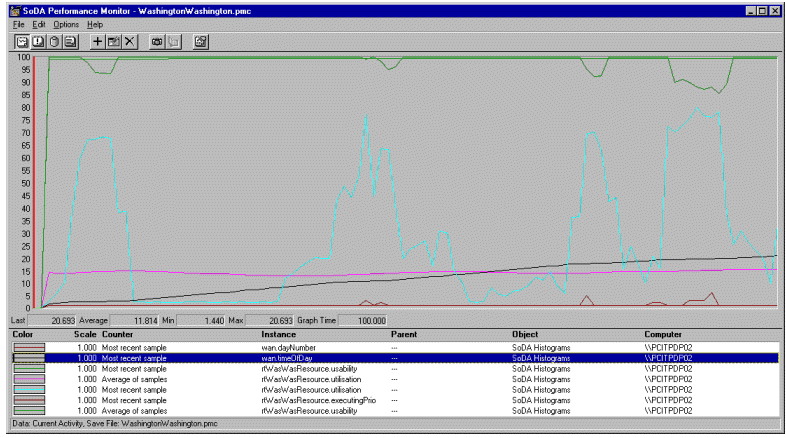This screenshot has width=786, height=438.
Task: Click the camera update now icon
Action: point(157,42)
